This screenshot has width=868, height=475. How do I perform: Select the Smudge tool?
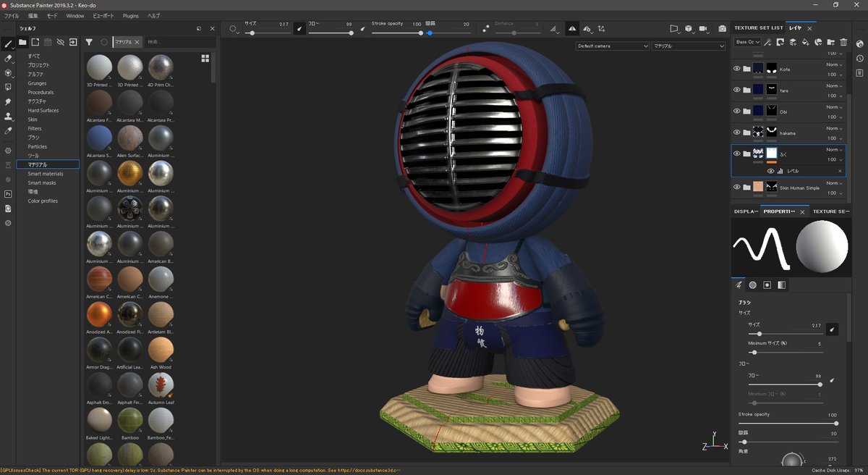click(x=8, y=101)
